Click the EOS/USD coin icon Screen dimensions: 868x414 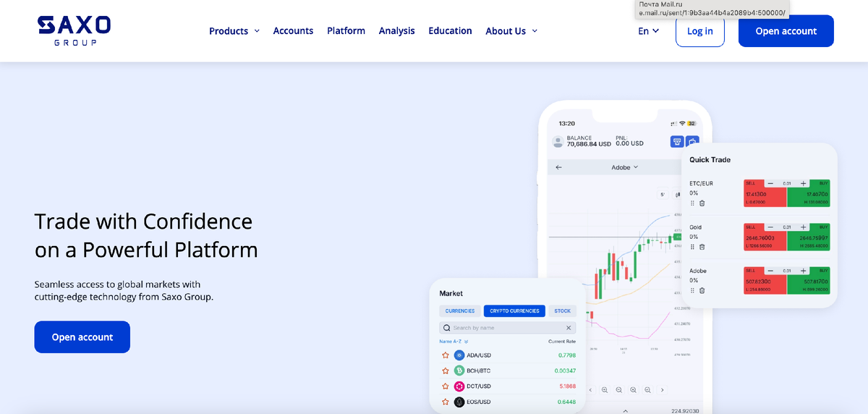point(459,402)
